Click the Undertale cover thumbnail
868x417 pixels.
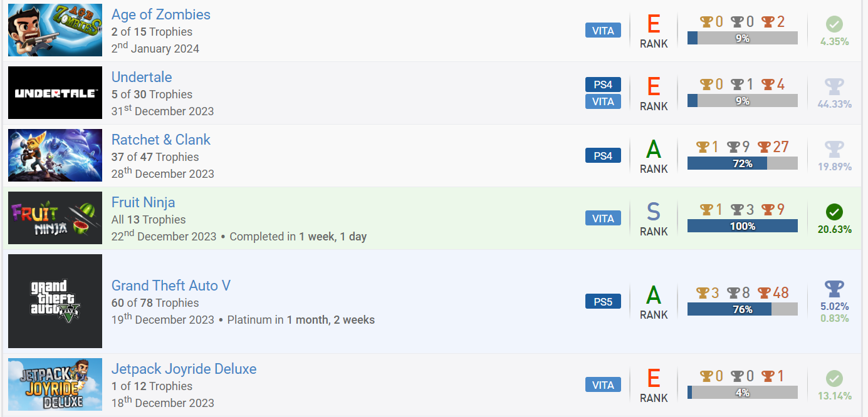pyautogui.click(x=55, y=93)
